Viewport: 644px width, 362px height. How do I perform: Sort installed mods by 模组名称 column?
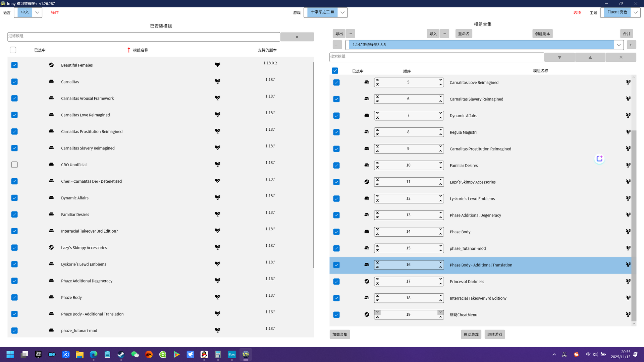141,50
